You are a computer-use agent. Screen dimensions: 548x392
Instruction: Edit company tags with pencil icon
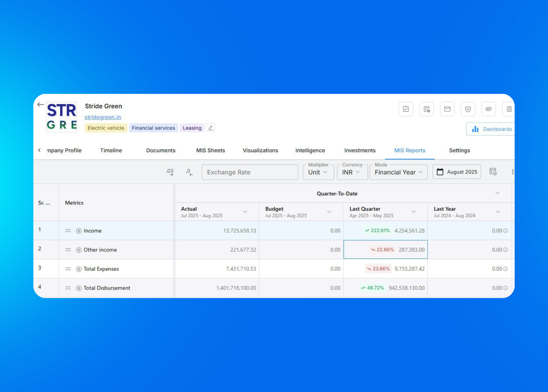[x=210, y=128]
